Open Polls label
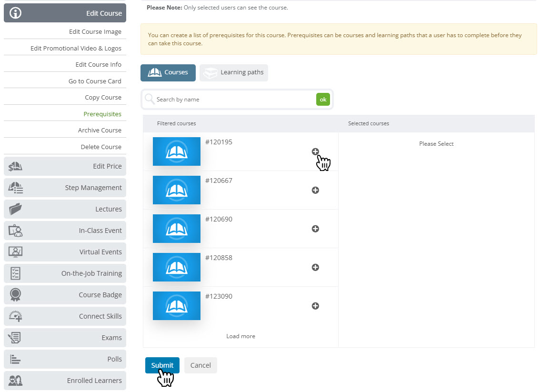 click(114, 359)
